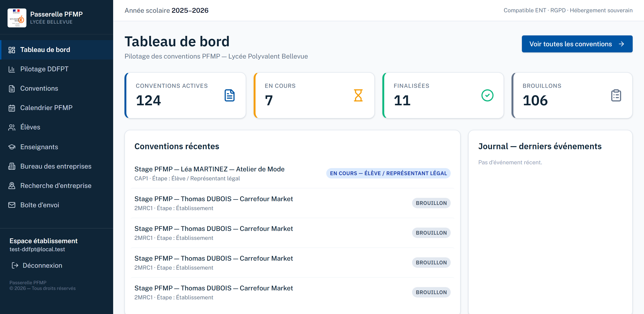Click the Élèves people icon

pyautogui.click(x=12, y=127)
